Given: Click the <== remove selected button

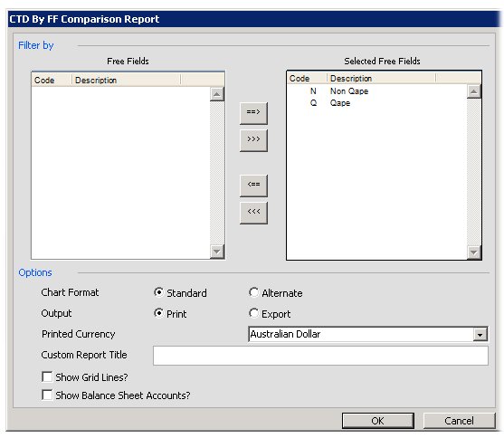Looking at the screenshot, I should 253,186.
